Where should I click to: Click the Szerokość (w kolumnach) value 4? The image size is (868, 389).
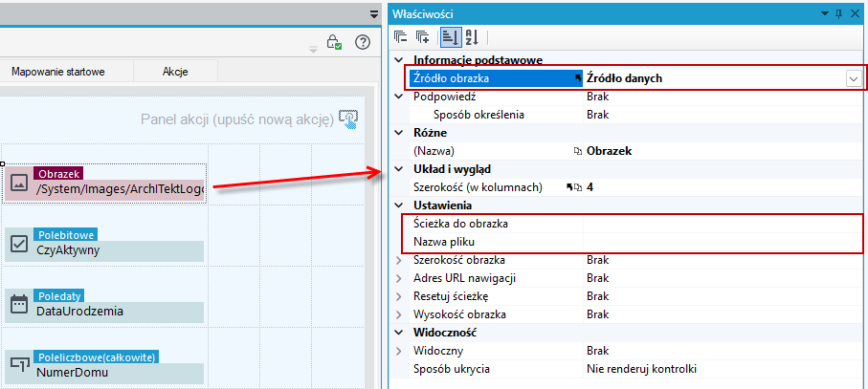(590, 187)
